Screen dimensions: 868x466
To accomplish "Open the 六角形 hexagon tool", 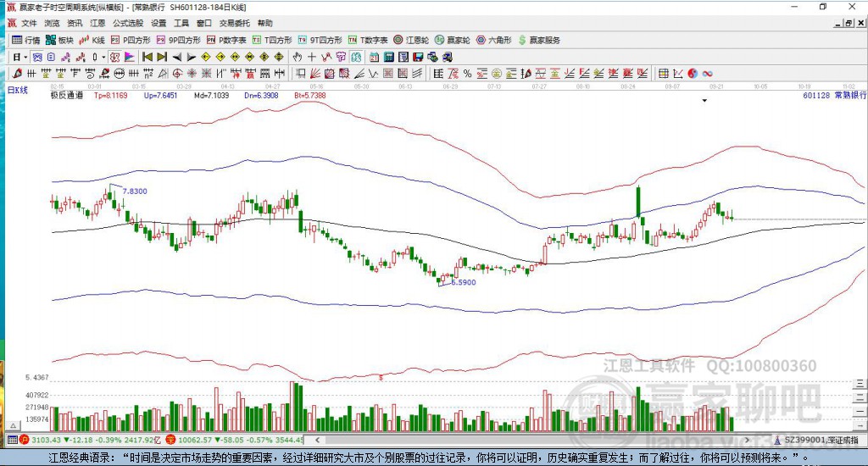I will tap(494, 40).
